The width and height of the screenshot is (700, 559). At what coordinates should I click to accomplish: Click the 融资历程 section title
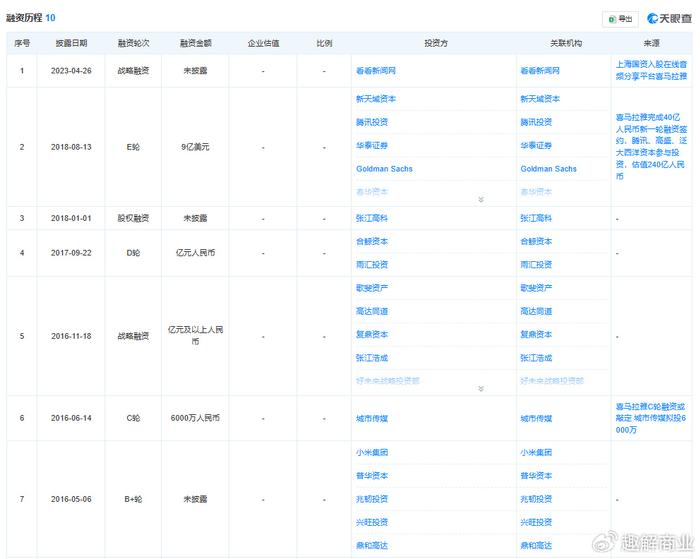click(x=24, y=18)
